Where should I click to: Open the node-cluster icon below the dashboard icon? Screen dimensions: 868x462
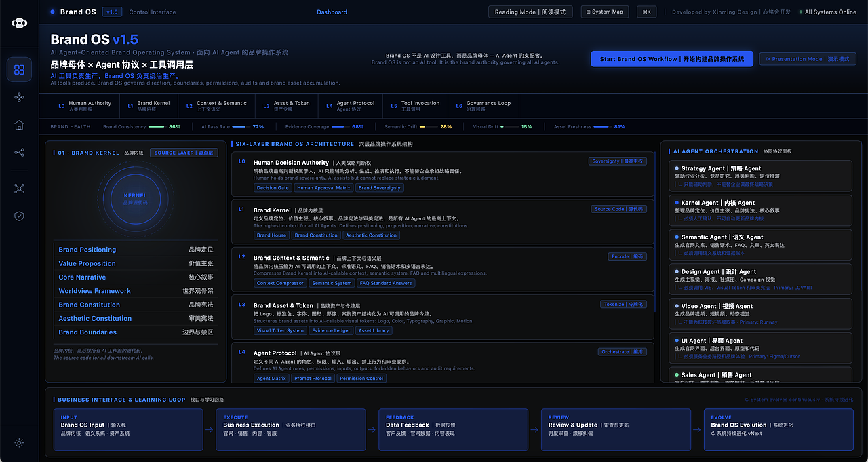coord(19,98)
